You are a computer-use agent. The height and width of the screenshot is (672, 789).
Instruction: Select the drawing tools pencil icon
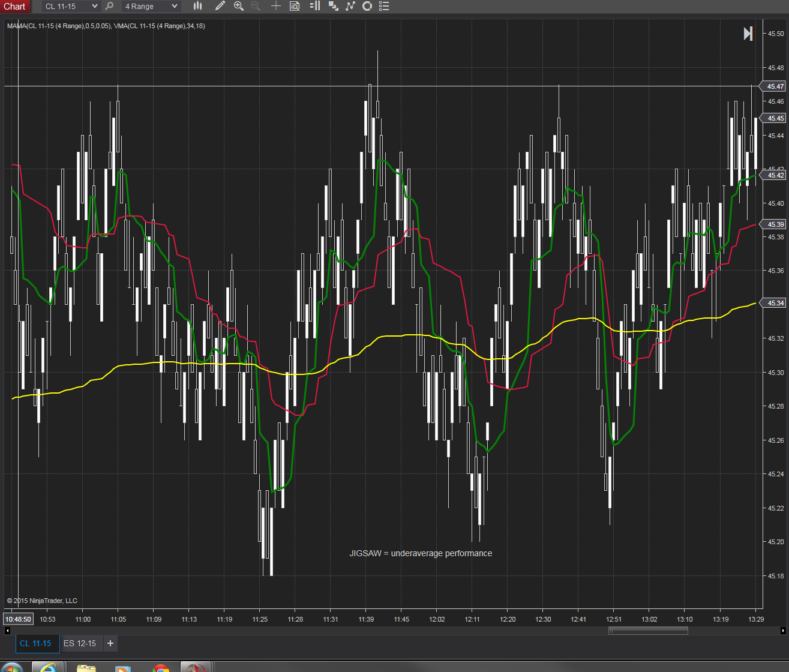[220, 6]
